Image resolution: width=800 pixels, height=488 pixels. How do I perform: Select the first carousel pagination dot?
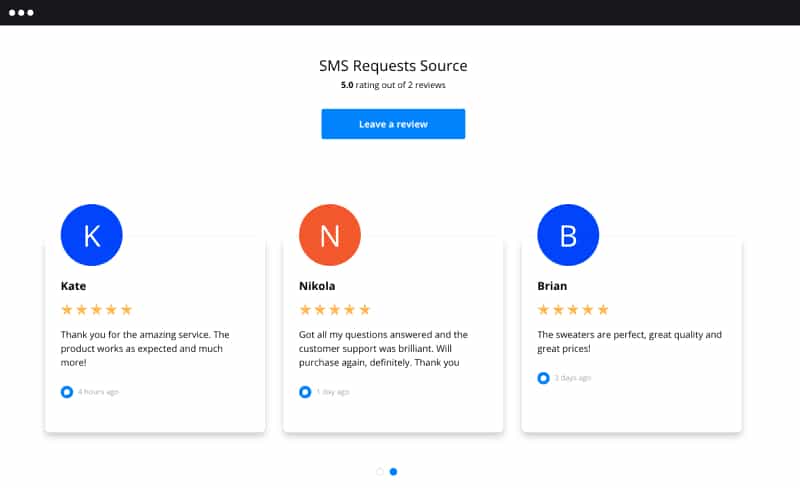[x=380, y=472]
